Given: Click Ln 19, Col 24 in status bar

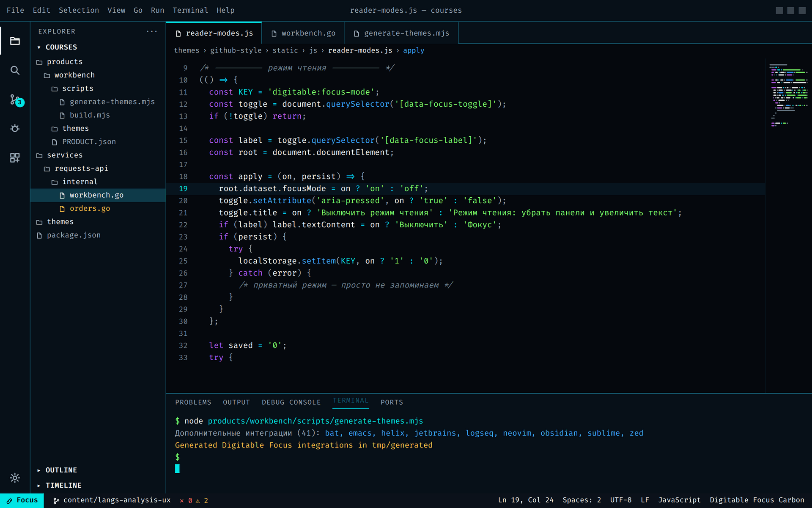Looking at the screenshot, I should (x=526, y=500).
